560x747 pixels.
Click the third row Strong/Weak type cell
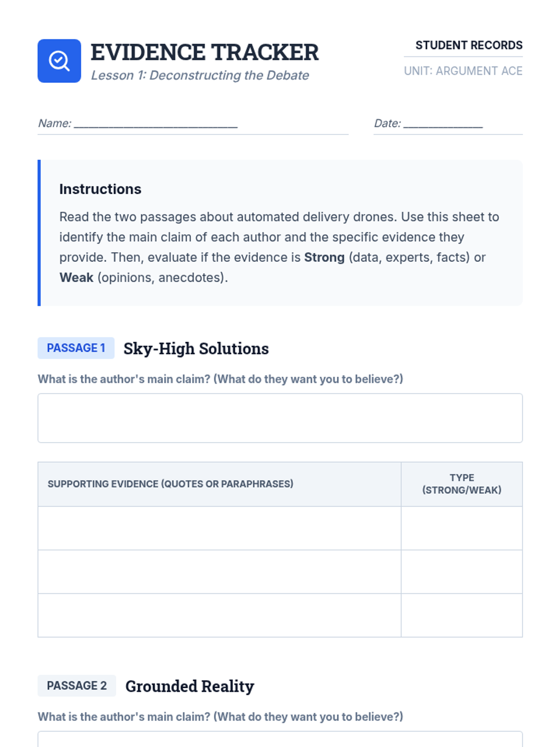tap(462, 615)
